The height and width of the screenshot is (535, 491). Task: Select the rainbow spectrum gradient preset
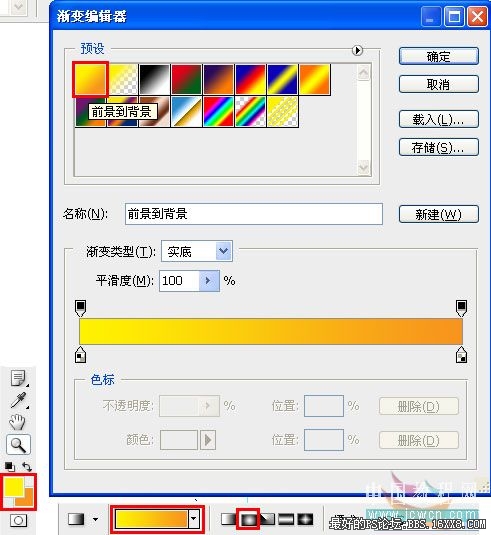(218, 111)
